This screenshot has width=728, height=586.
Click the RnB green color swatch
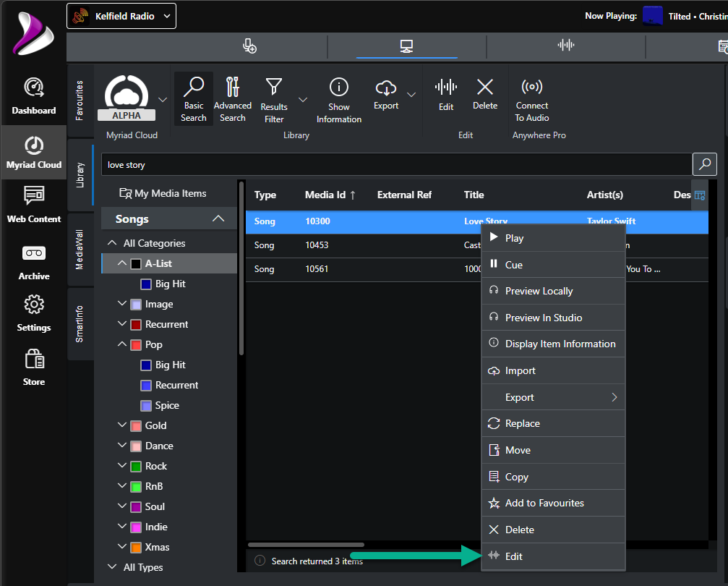[x=136, y=487]
